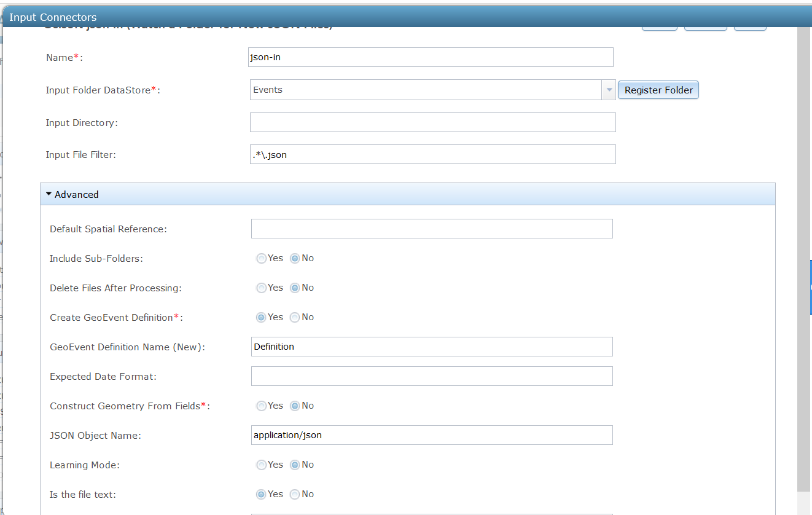Focus the Default Spatial Reference field
812x515 pixels.
[x=432, y=229]
